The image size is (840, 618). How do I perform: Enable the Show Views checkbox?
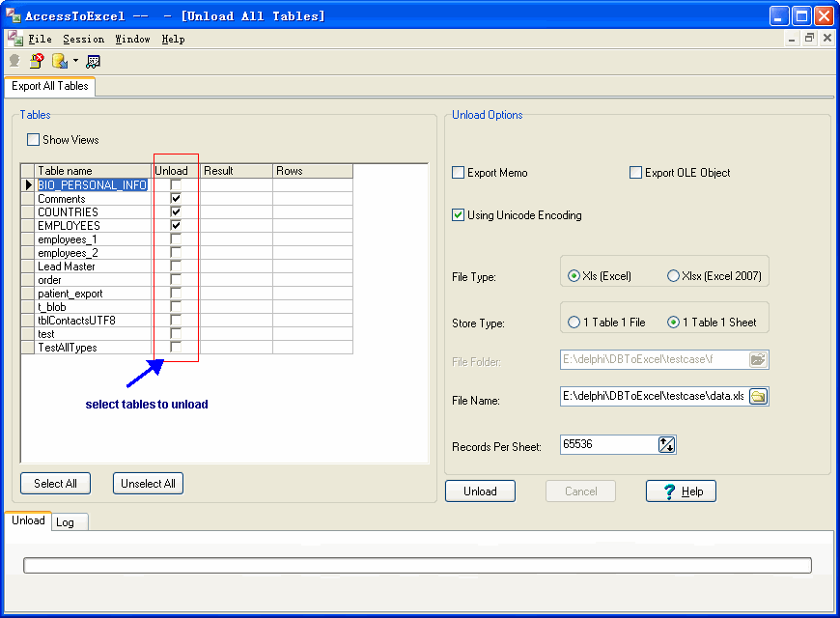33,140
